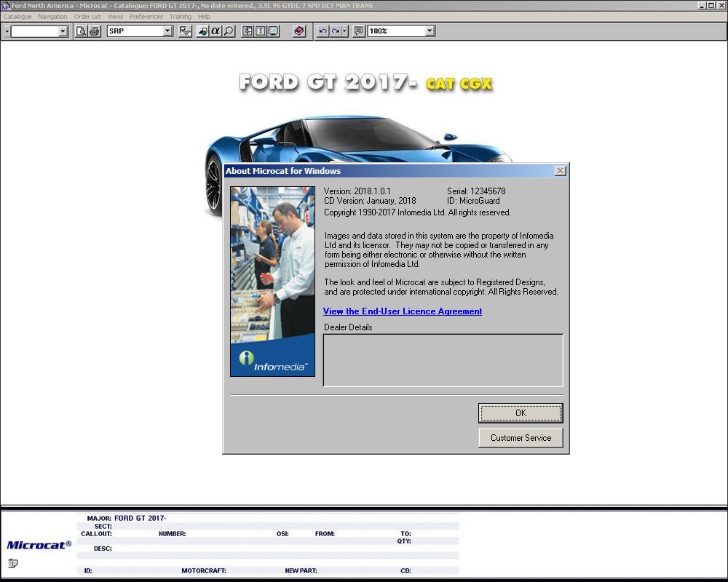This screenshot has height=582, width=728.
Task: Open the Training menu
Action: (180, 16)
